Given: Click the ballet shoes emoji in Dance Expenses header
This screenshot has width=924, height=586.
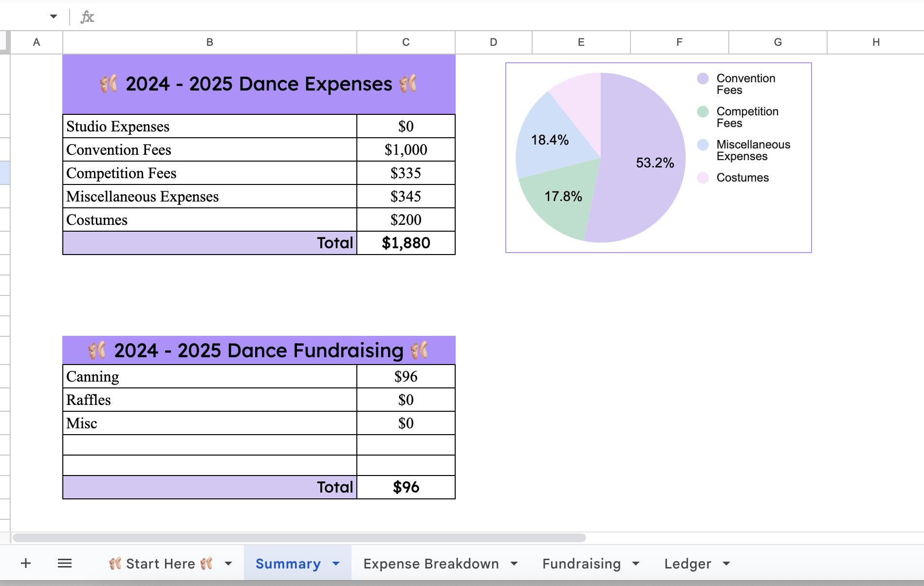Looking at the screenshot, I should point(108,84).
